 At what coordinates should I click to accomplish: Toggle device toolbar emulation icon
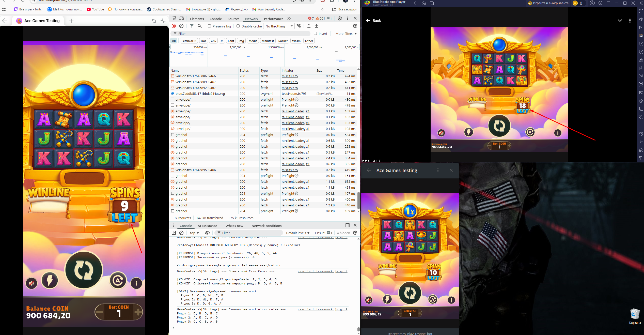click(181, 18)
